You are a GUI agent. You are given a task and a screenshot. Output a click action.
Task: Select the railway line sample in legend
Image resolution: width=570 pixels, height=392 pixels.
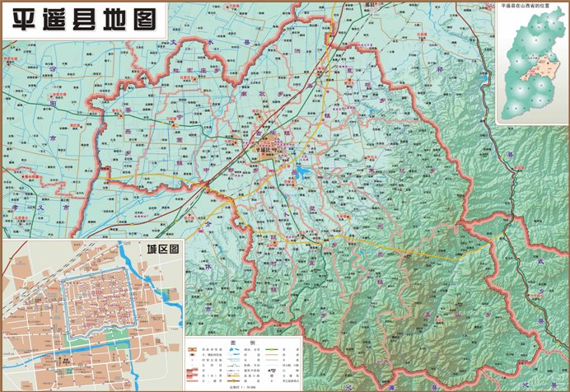[233, 366]
